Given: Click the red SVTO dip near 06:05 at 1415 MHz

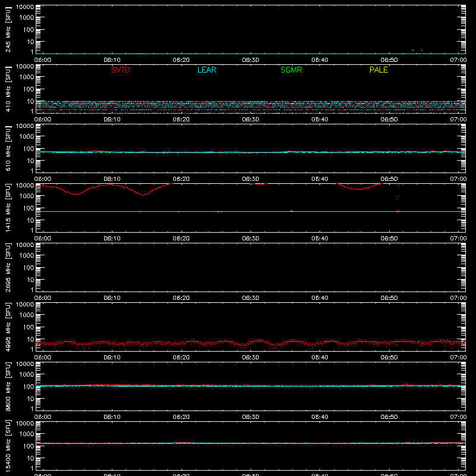Looking at the screenshot, I should click(x=76, y=195).
